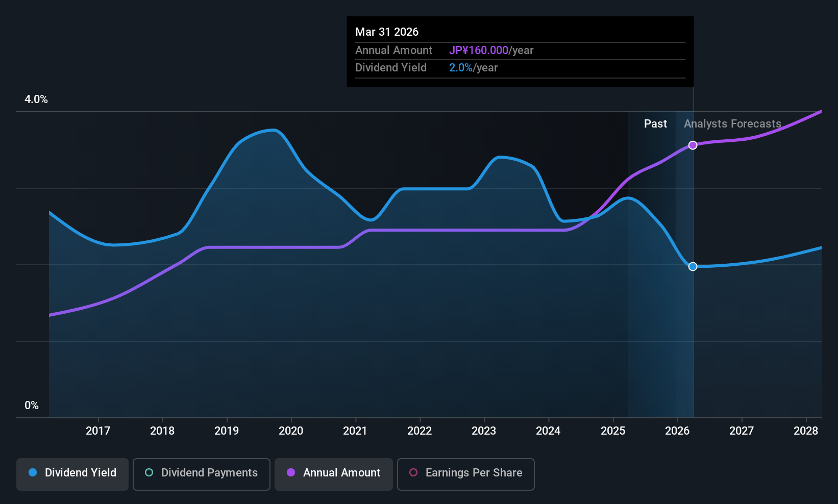The image size is (838, 504).
Task: Click the 2026 x-axis year label
Action: point(677,431)
